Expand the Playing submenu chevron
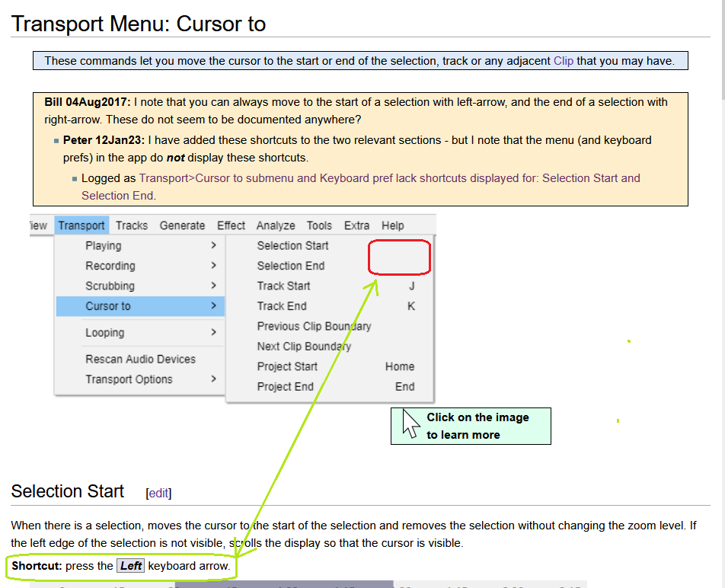The width and height of the screenshot is (725, 588). 215,245
